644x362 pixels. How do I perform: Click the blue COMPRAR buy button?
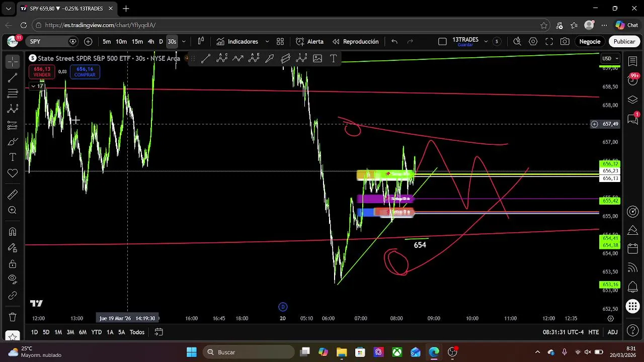pos(85,72)
